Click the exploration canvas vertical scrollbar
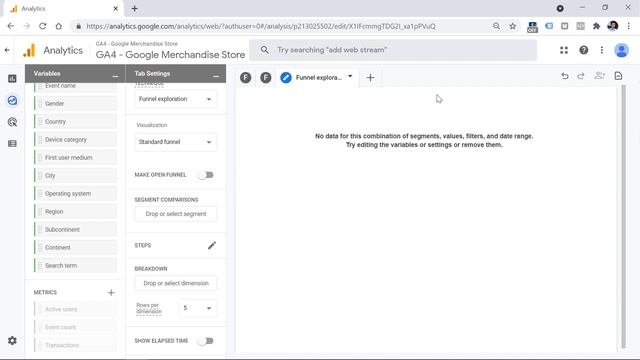The width and height of the screenshot is (640, 360). [623, 216]
